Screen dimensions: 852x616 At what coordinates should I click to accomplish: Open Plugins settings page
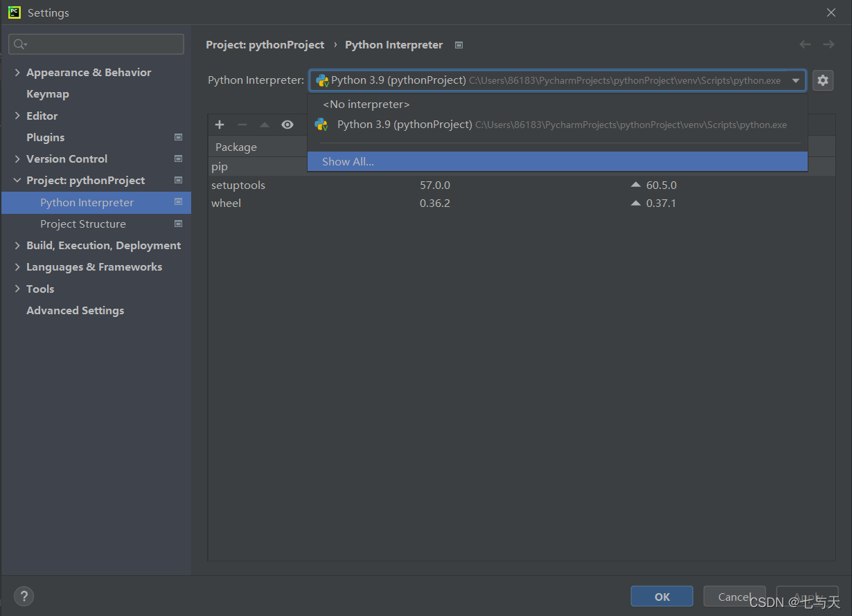coord(46,137)
